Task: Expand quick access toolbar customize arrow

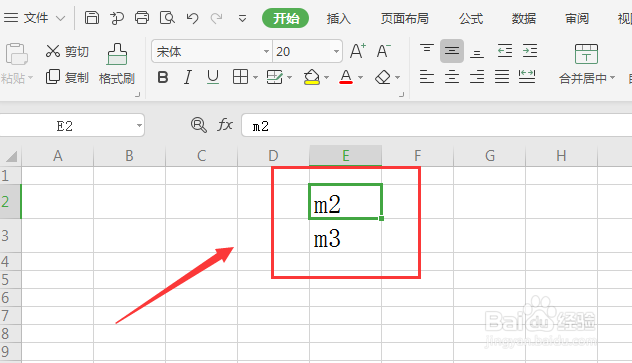Action: tap(242, 19)
